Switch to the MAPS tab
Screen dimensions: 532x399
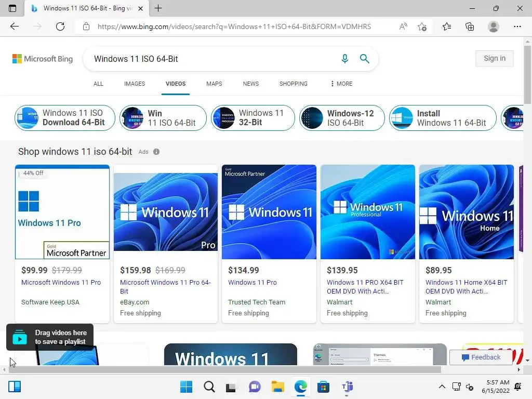pyautogui.click(x=214, y=84)
